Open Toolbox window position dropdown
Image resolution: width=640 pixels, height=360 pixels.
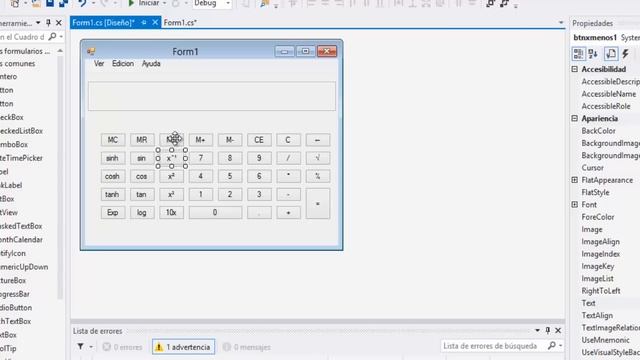[38, 23]
